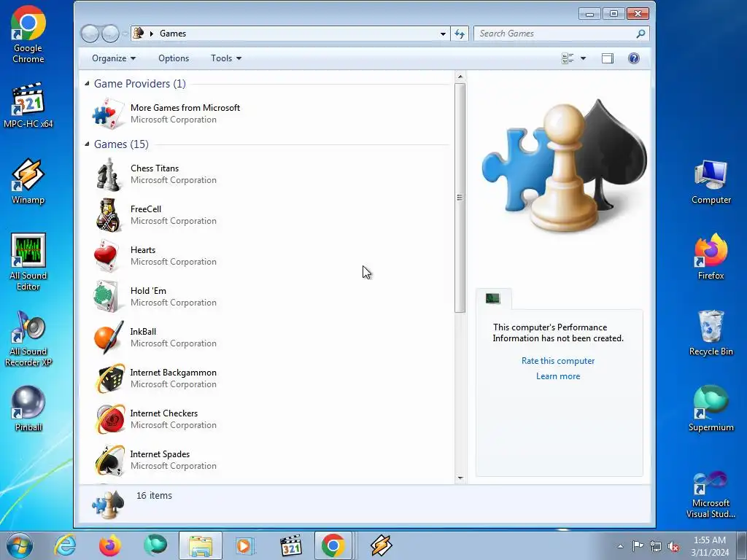
Task: Select the Internet Checkers icon
Action: 109,419
